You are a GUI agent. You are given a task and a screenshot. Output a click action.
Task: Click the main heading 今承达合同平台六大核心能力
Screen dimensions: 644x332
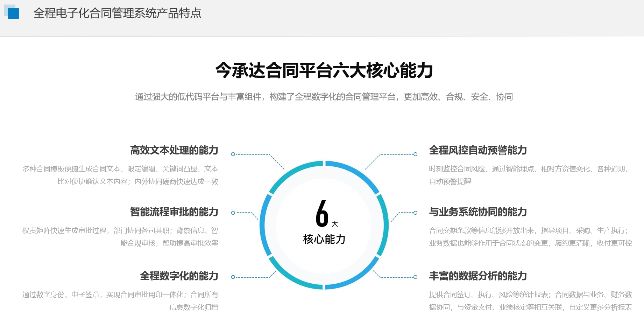(x=324, y=70)
